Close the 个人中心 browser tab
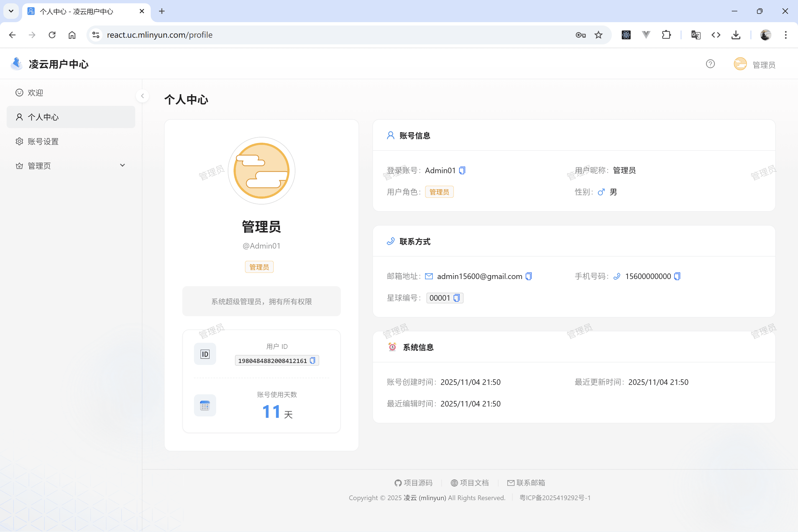 [x=142, y=11]
